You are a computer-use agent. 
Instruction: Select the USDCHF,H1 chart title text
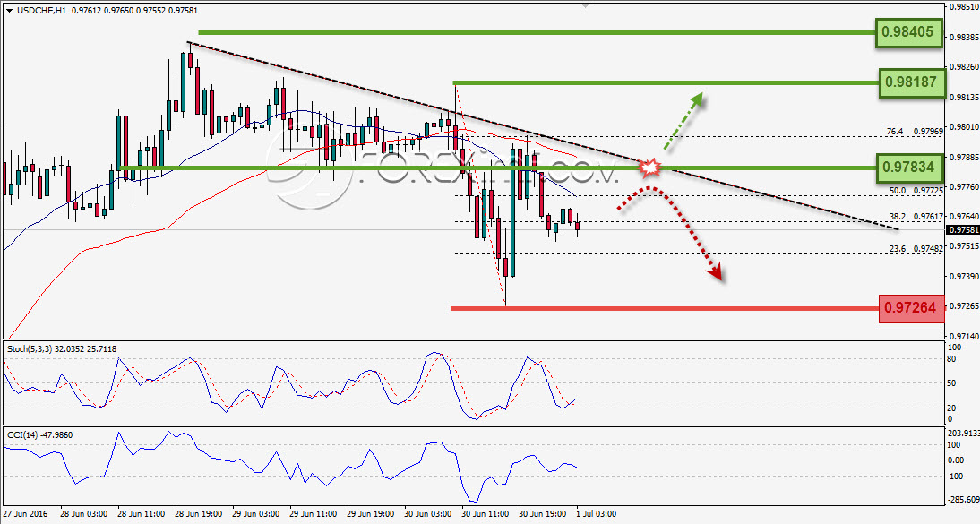coord(42,11)
